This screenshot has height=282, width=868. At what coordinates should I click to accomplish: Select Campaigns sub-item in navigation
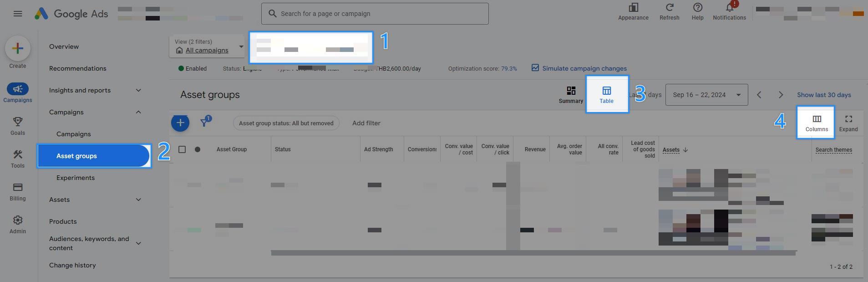pos(74,134)
